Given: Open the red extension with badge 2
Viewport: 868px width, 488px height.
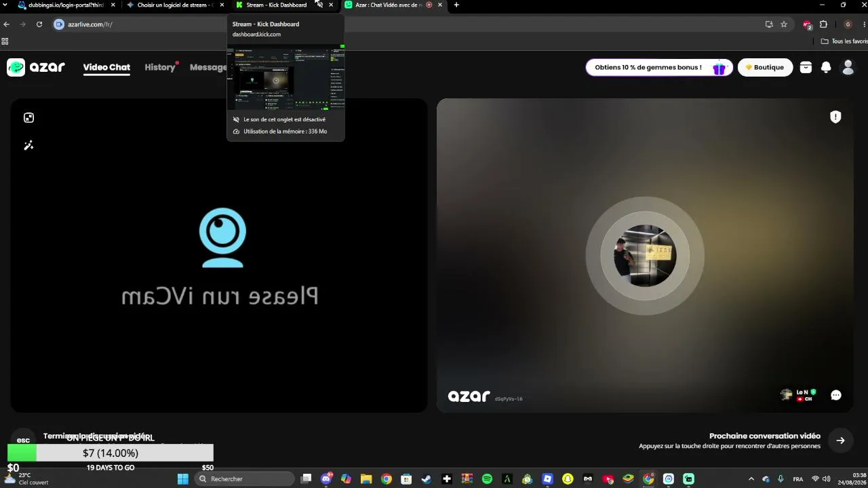Looking at the screenshot, I should pos(807,24).
